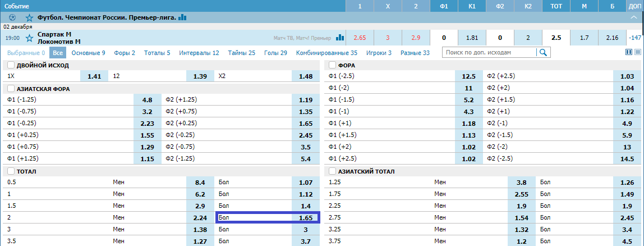Collapse additional markets via -147 link
The height and width of the screenshot is (246, 644).
pos(635,38)
